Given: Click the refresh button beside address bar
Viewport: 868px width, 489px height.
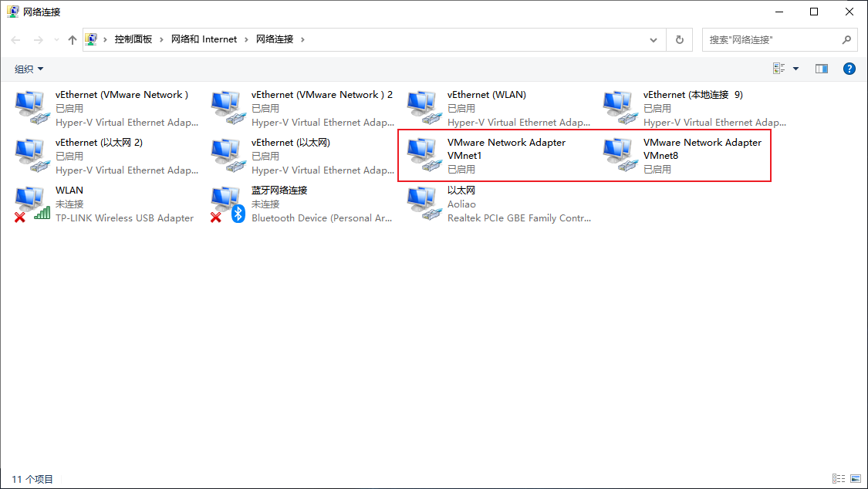Looking at the screenshot, I should 679,39.
